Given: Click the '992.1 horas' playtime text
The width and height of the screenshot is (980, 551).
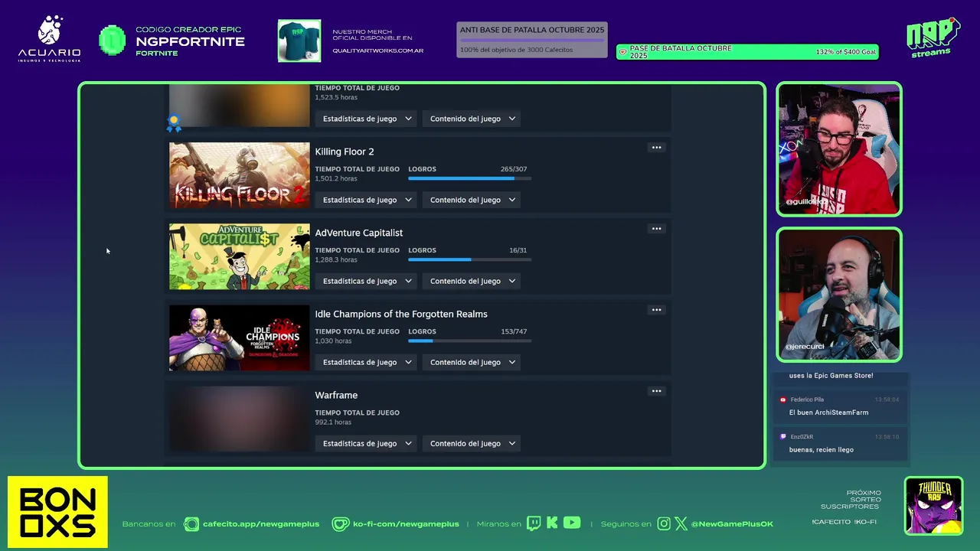Looking at the screenshot, I should point(333,422).
